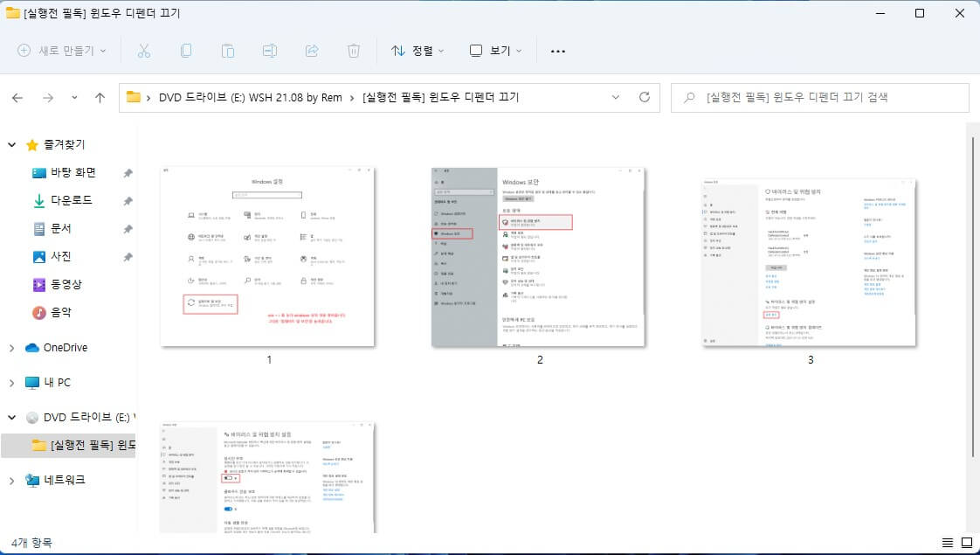Screen dimensions: 980x555
Task: Select OneDrive in navigation pane
Action: tap(65, 348)
